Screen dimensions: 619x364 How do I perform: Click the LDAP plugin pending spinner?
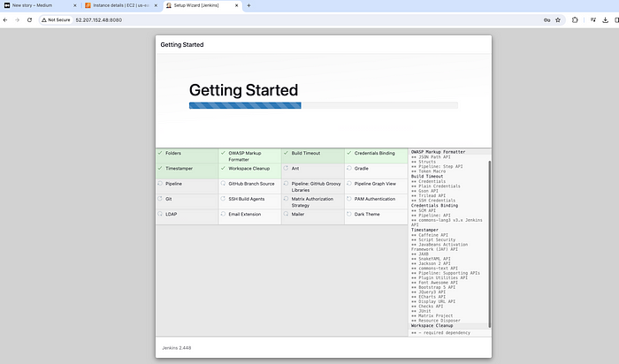tap(160, 214)
